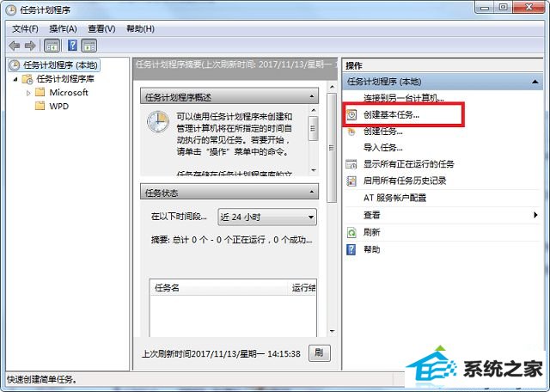This screenshot has height=392, width=550.
Task: Collapse the 任务计划程序库 tree node
Action: pos(15,79)
